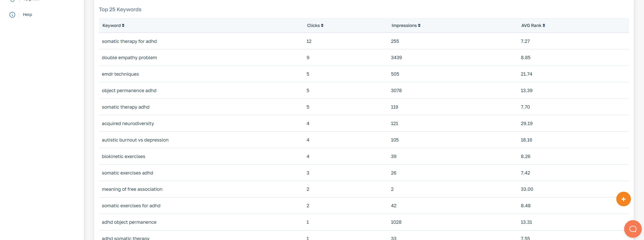
Task: Click the 'Top 25 Keywords' heading
Action: click(120, 10)
